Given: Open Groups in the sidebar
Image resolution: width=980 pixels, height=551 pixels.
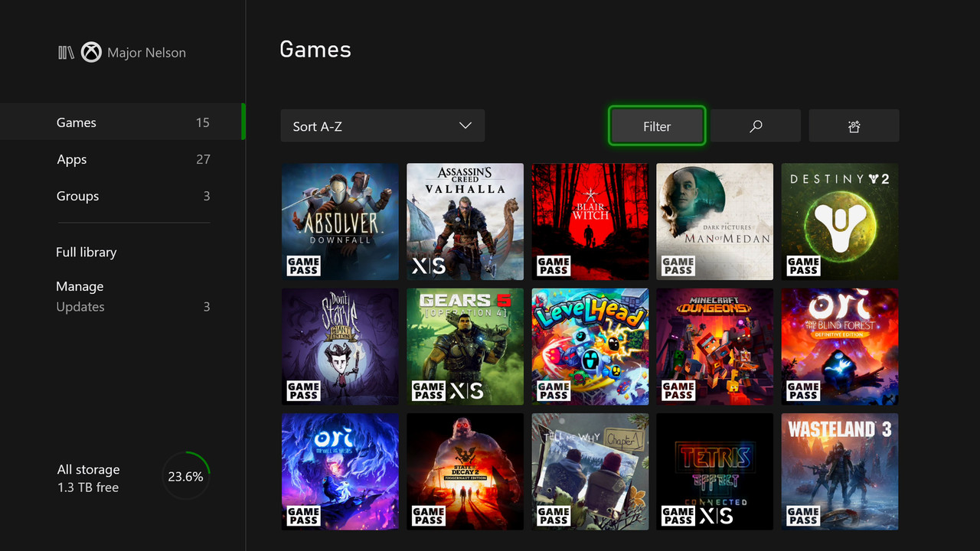Looking at the screenshot, I should [x=122, y=196].
